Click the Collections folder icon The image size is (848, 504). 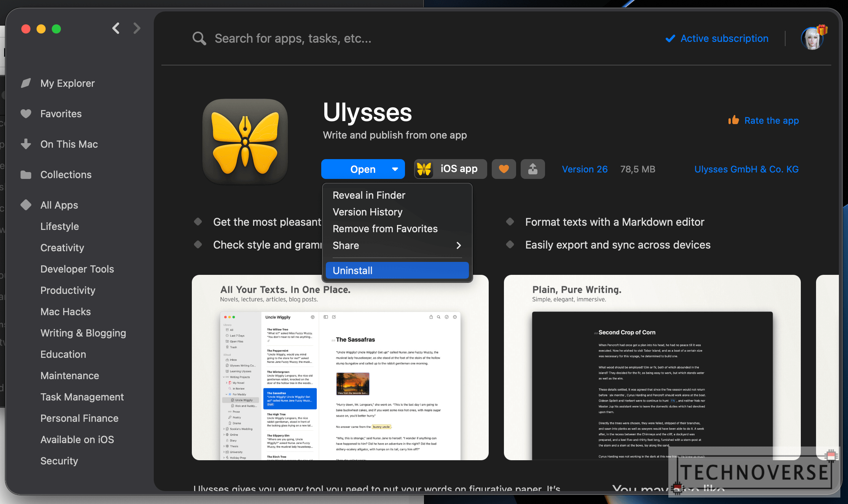[26, 174]
